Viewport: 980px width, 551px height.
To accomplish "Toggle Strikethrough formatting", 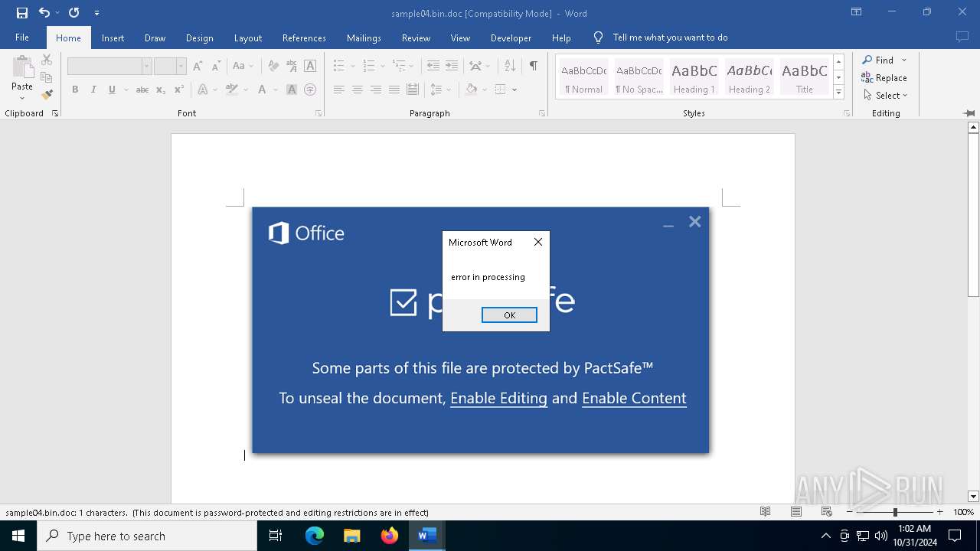I will click(x=142, y=90).
